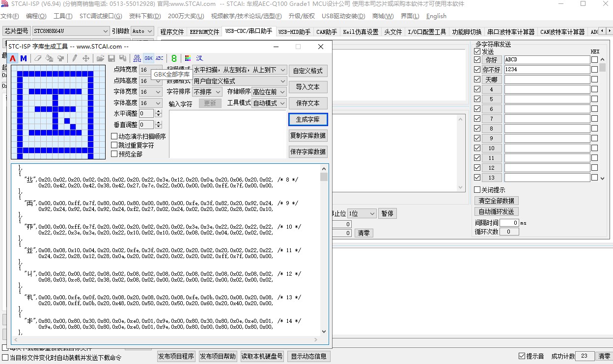Switch to the Keil仿真设置 tab
This screenshot has width=613, height=364.
pos(361,32)
